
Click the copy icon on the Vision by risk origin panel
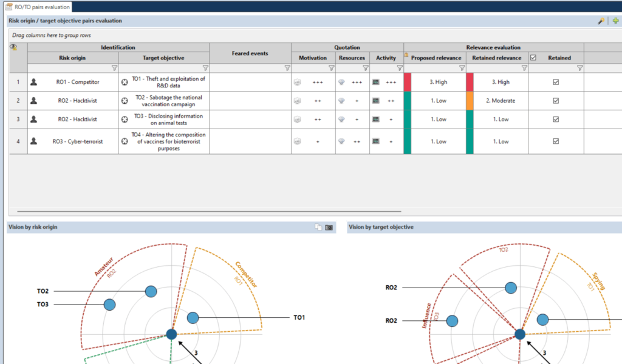318,227
